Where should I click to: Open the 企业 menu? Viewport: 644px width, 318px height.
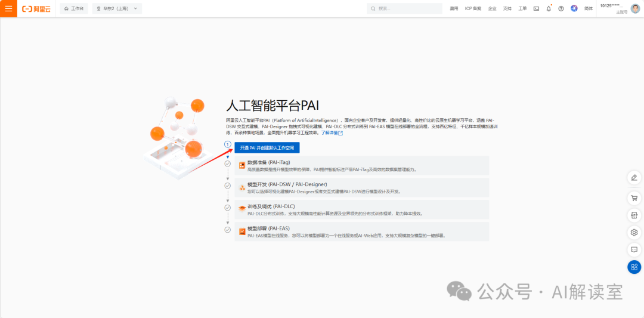(492, 8)
